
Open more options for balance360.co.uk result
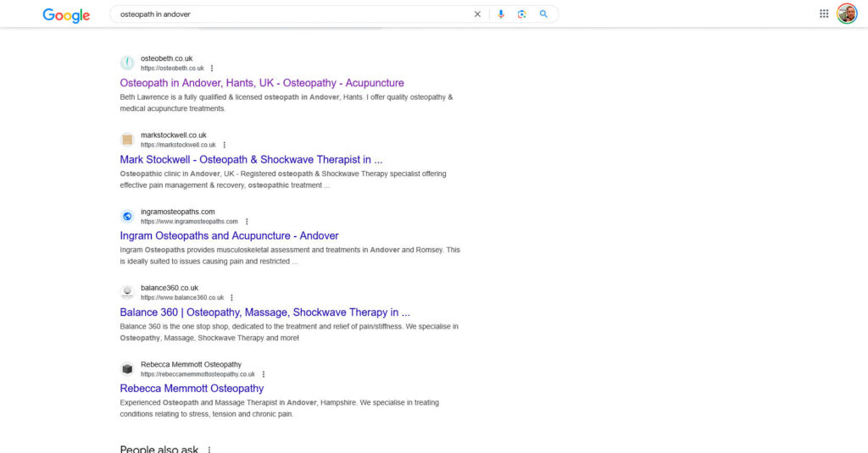[x=231, y=298]
